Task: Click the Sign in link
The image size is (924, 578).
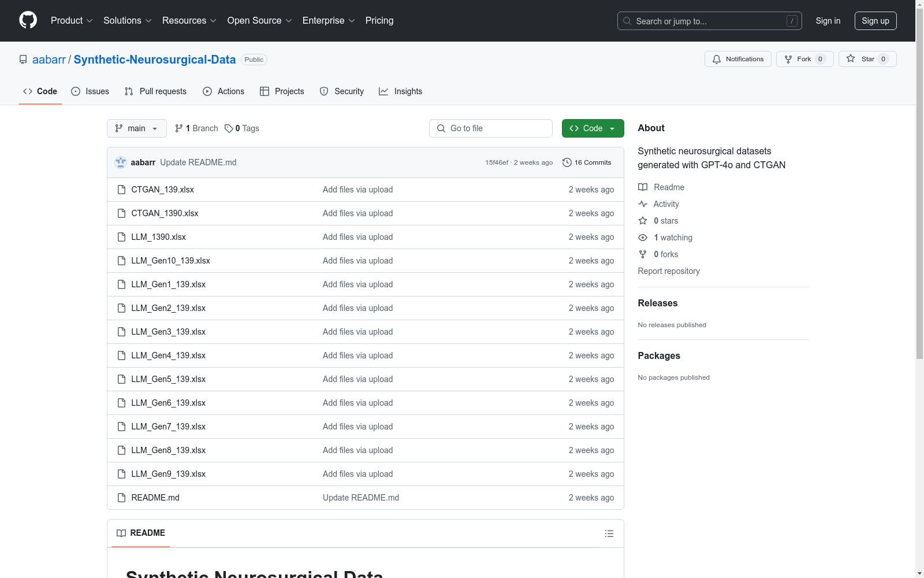Action: click(828, 21)
